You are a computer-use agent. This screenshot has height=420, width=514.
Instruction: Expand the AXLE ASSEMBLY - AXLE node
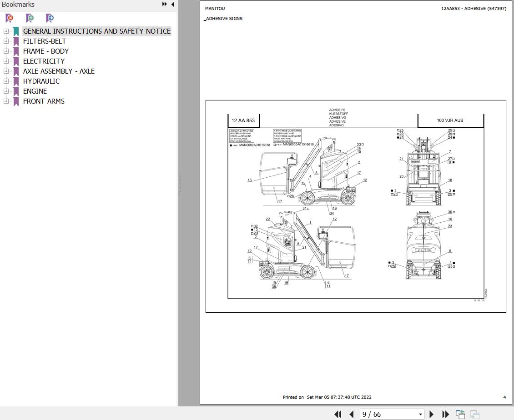6,71
